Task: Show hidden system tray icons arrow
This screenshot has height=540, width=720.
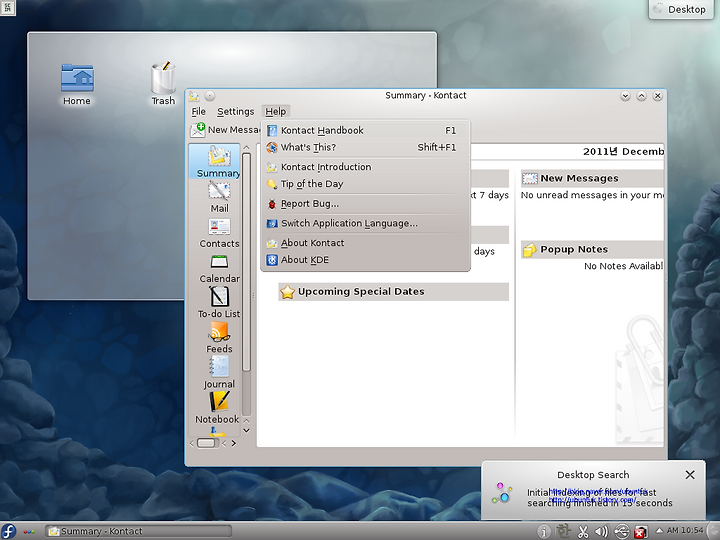Action: click(658, 530)
